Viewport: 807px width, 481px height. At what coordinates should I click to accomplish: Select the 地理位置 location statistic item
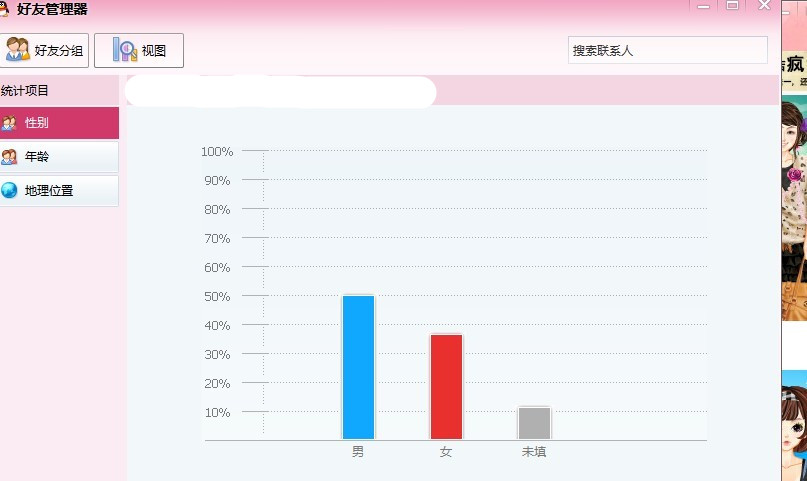pyautogui.click(x=59, y=191)
